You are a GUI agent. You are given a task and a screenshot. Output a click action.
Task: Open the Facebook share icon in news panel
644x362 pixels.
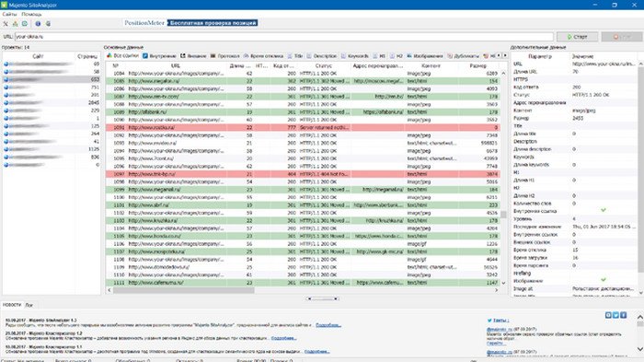[x=623, y=315]
